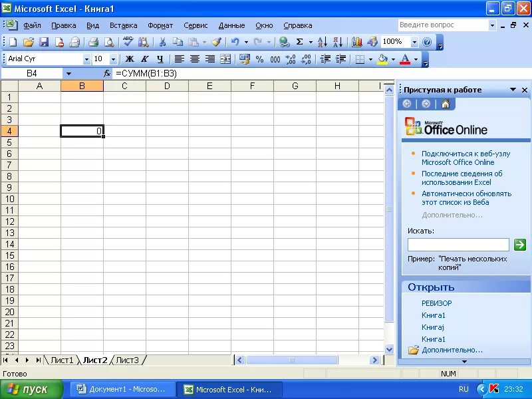Toggle left text alignment
Screen dimensions: 532x399
click(x=179, y=59)
